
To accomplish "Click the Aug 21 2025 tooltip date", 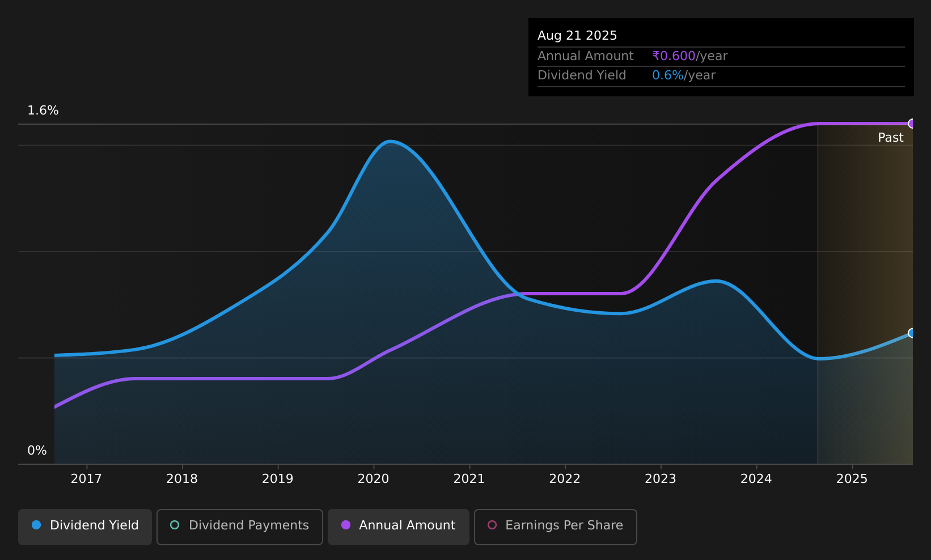I will [577, 36].
